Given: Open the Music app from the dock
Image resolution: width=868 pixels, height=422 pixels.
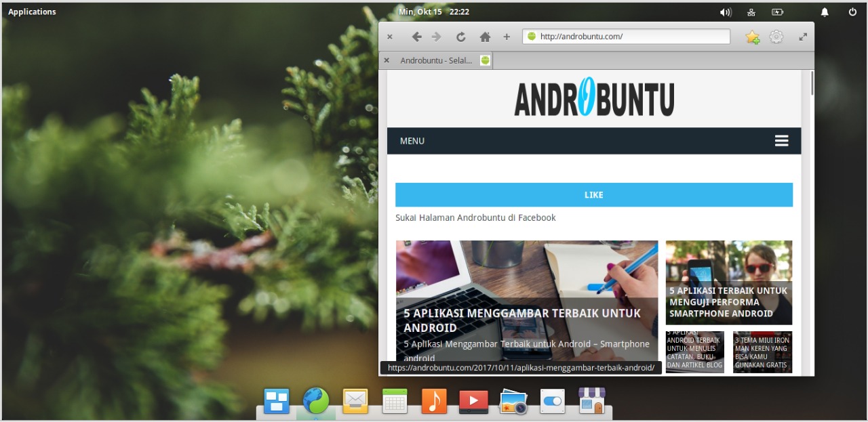Looking at the screenshot, I should click(433, 401).
